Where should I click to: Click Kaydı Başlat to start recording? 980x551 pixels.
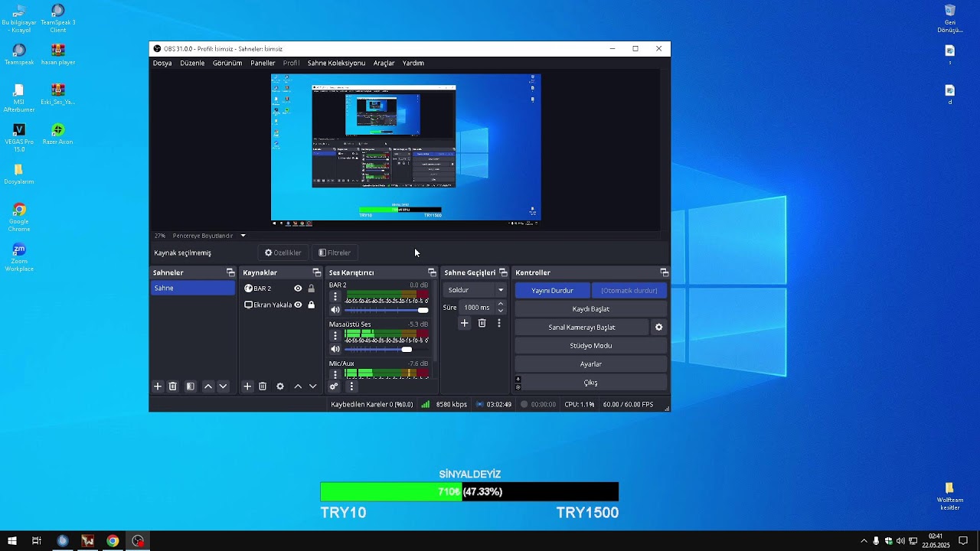[x=590, y=309]
